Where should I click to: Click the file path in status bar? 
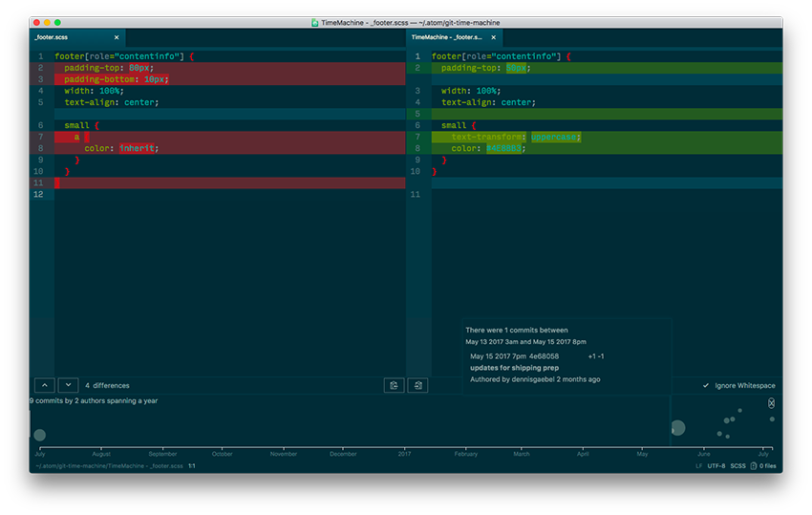[x=110, y=466]
